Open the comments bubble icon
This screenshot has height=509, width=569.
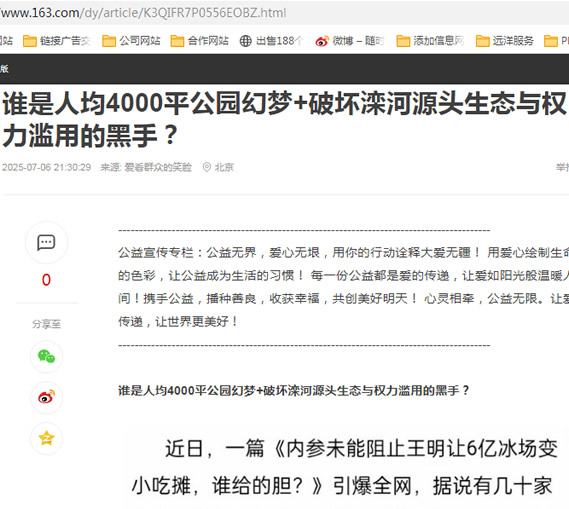pos(46,242)
